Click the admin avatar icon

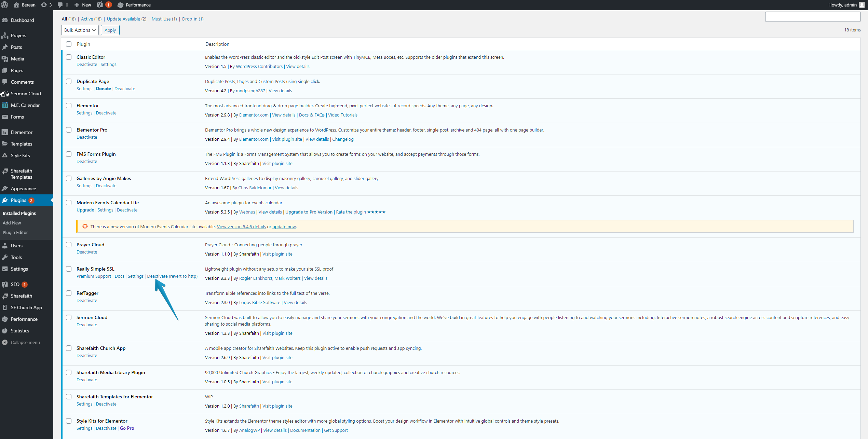862,5
